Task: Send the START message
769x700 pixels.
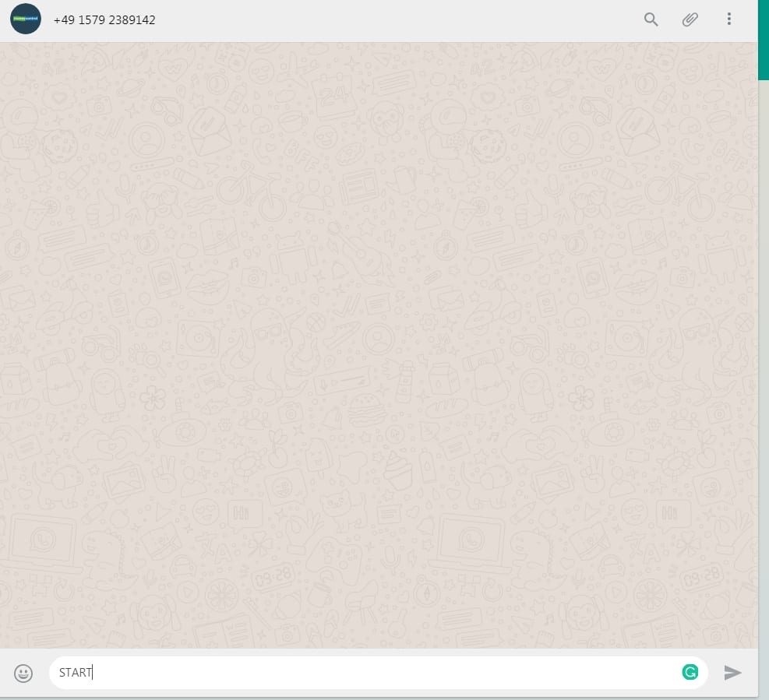Action: coord(732,673)
